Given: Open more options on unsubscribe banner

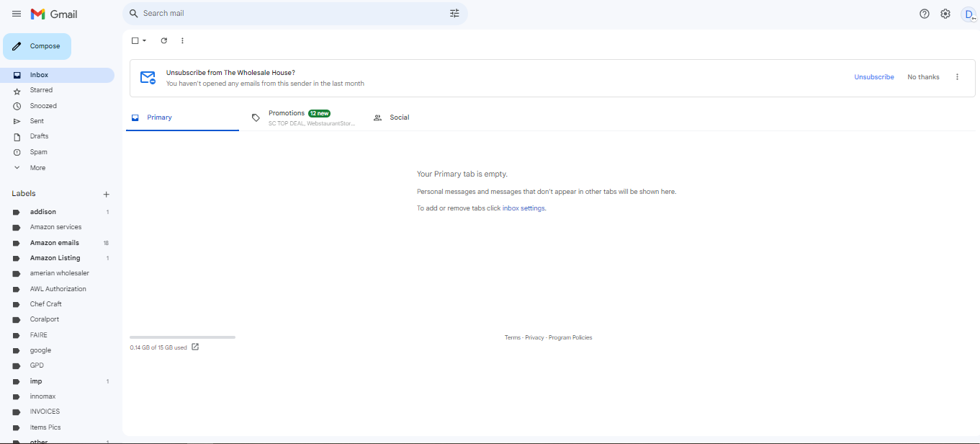Looking at the screenshot, I should pyautogui.click(x=957, y=77).
